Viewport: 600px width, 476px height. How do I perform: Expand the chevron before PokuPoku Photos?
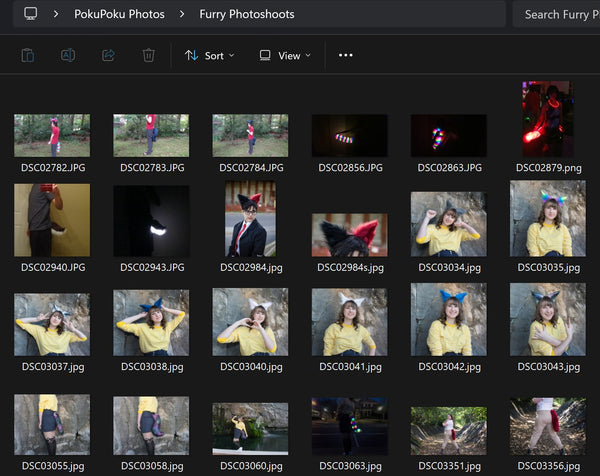(57, 15)
